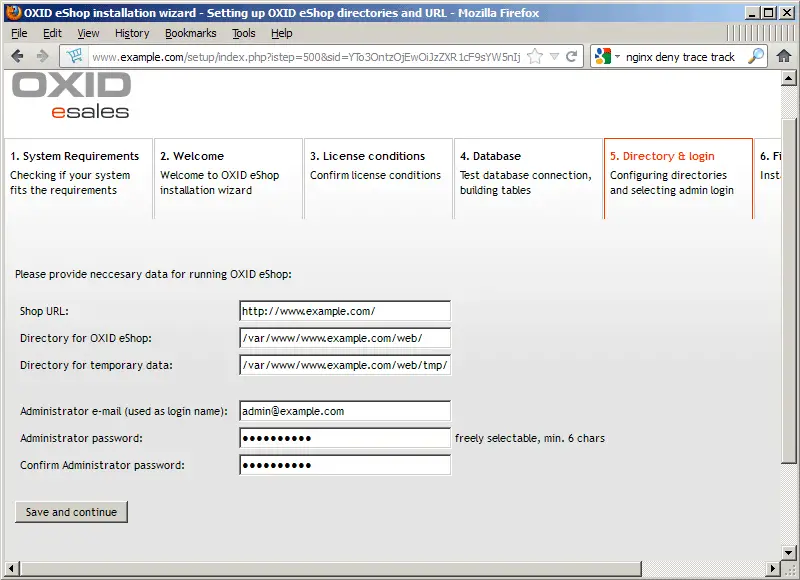
Task: Click the Administrator password field
Action: coord(345,438)
